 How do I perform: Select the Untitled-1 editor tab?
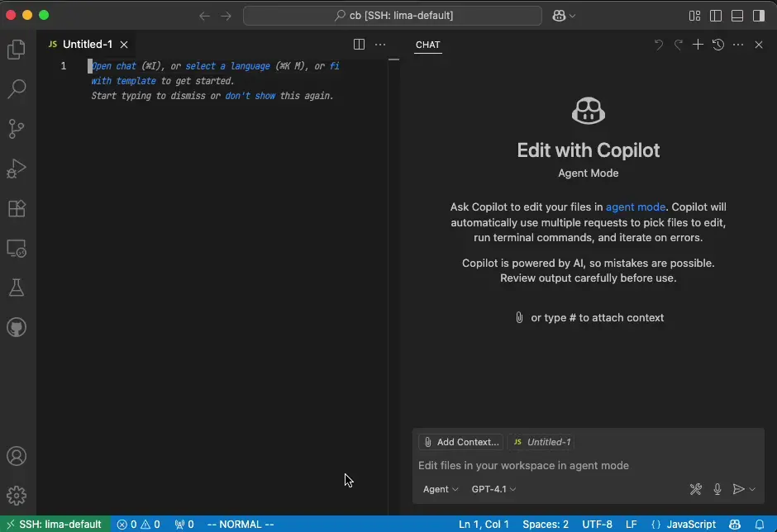coord(88,45)
